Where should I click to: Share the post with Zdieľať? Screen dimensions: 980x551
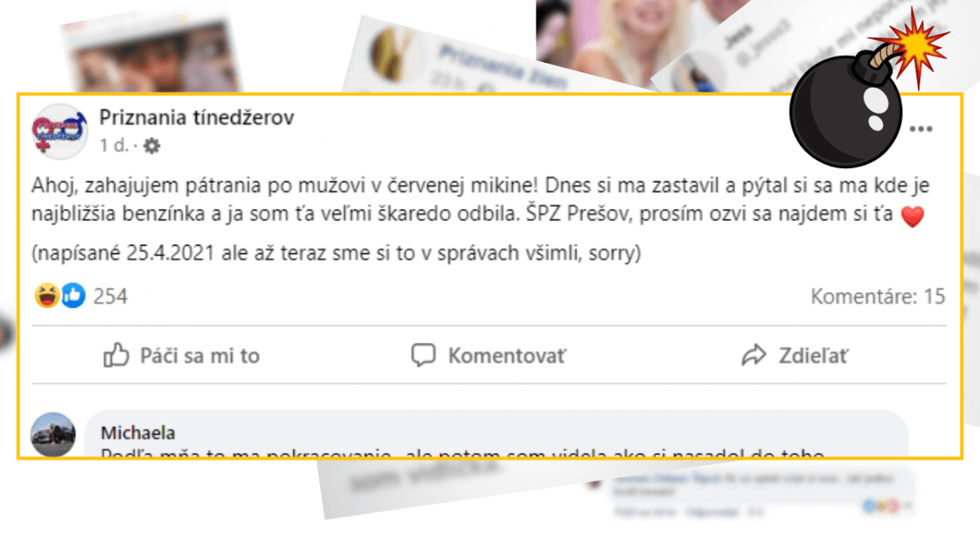[813, 356]
